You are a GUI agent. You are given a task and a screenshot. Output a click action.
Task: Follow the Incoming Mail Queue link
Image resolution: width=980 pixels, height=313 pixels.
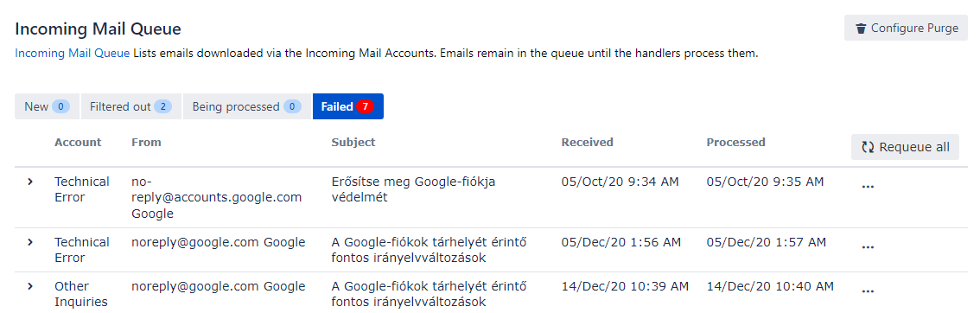[x=73, y=54]
